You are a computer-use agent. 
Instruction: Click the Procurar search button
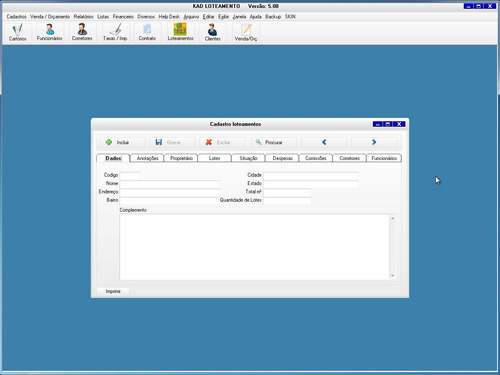[x=273, y=142]
